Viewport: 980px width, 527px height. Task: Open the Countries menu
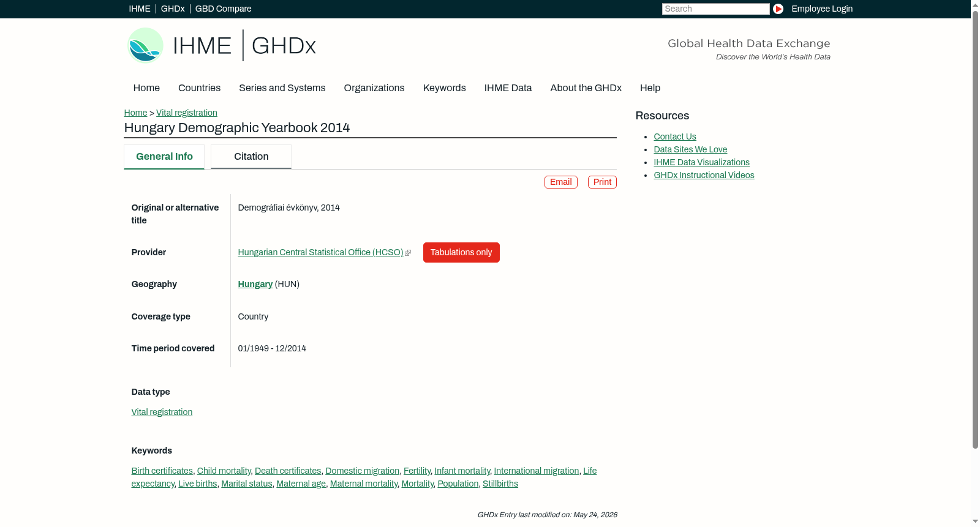(199, 88)
